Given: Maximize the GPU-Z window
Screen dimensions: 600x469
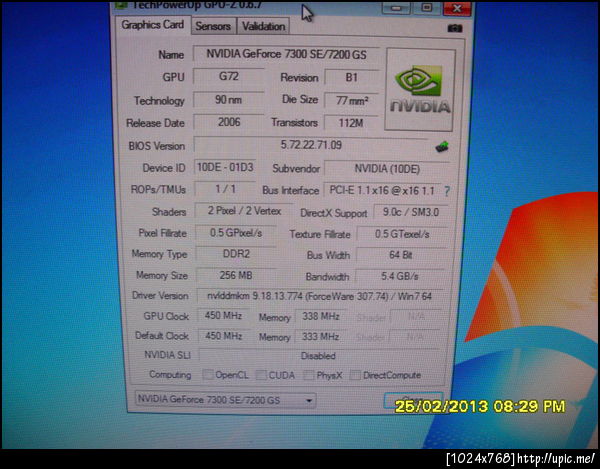Looking at the screenshot, I should click(x=427, y=8).
